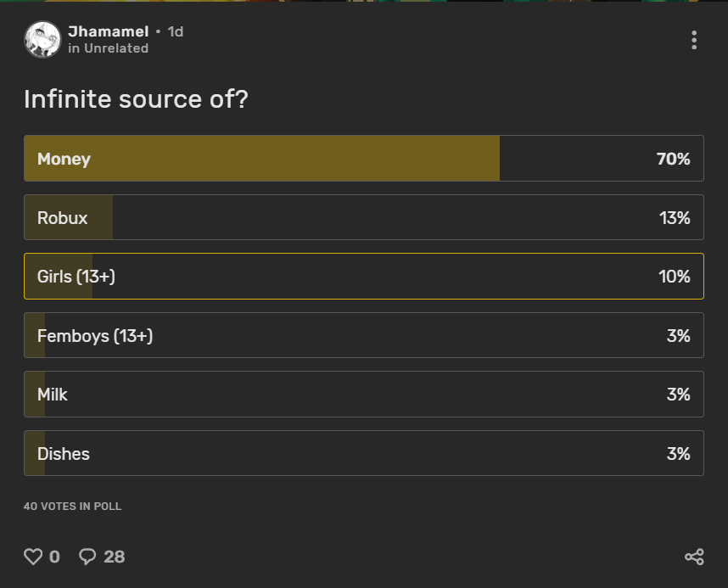Click the 28 comments count

[x=114, y=557]
